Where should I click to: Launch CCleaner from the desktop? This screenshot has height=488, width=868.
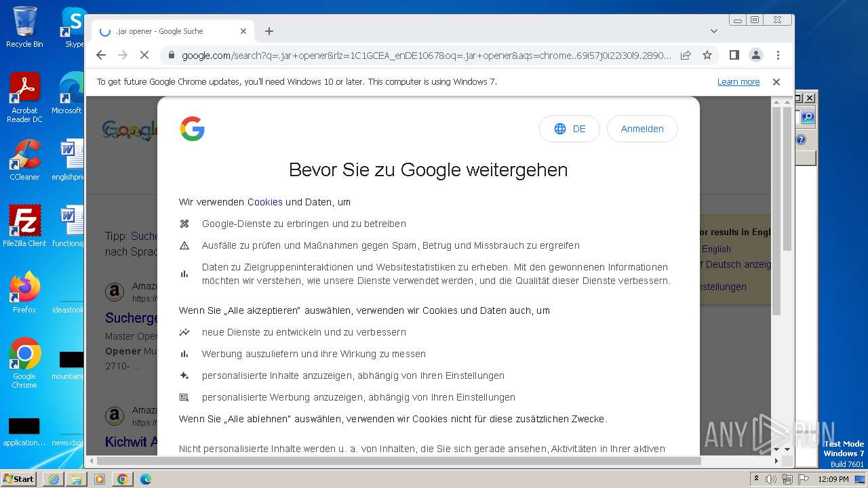click(x=24, y=160)
